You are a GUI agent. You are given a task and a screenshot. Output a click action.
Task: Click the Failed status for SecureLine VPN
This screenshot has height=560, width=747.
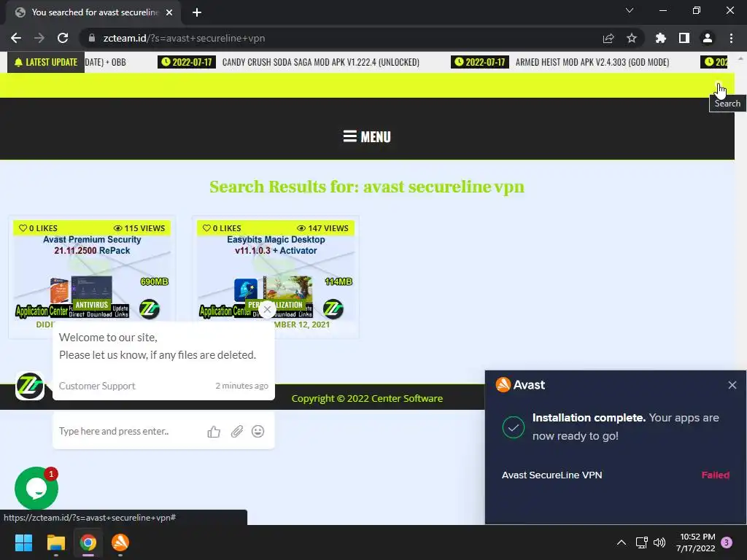[715, 475]
